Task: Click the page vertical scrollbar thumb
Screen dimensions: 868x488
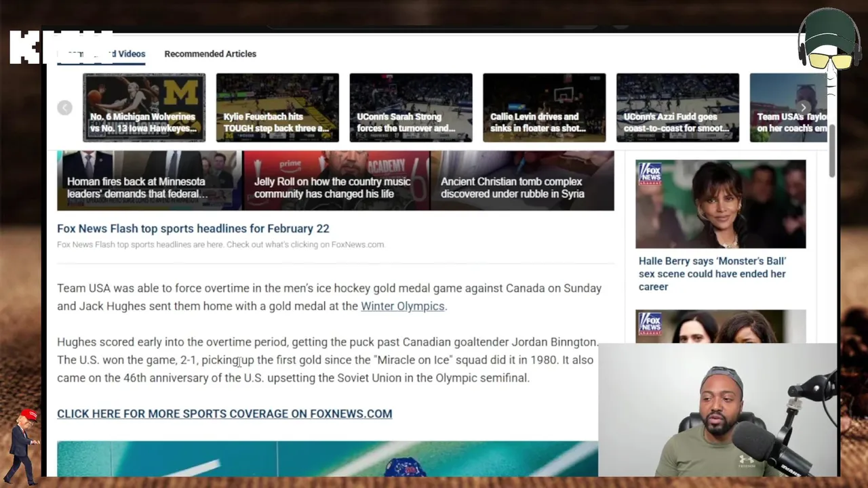Action: [832, 151]
